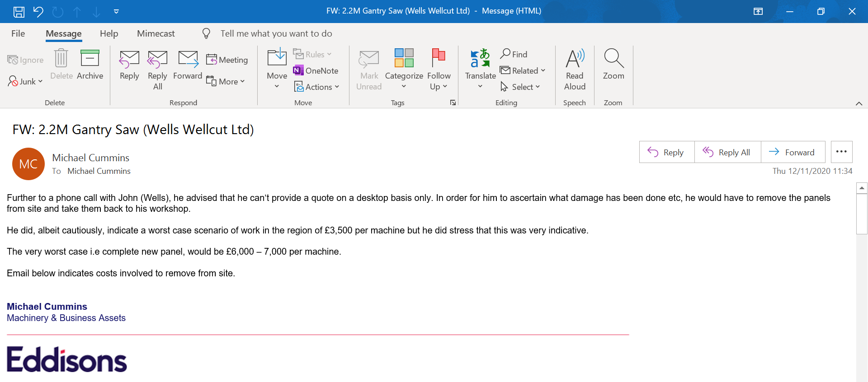Click the Eddisons logo image
The width and height of the screenshot is (868, 382).
tap(67, 359)
